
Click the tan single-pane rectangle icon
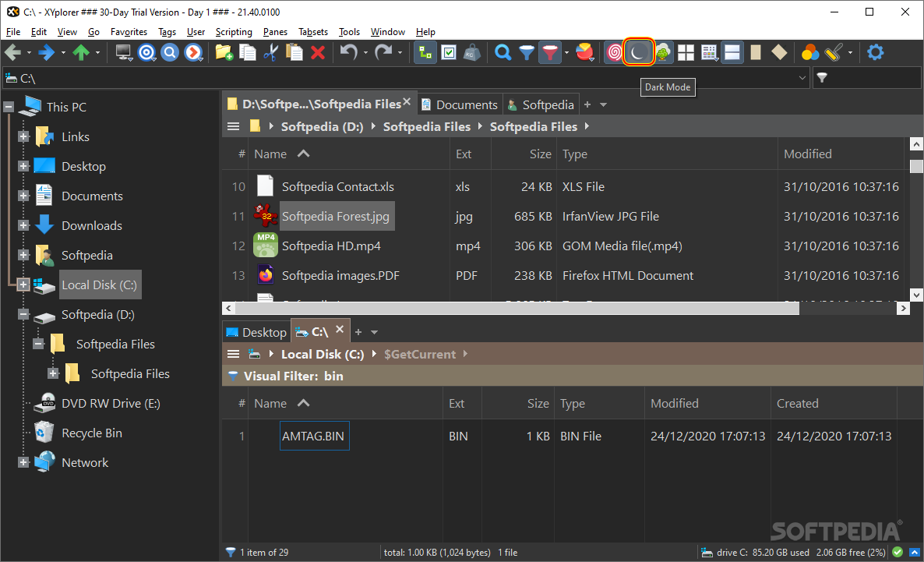tap(756, 52)
